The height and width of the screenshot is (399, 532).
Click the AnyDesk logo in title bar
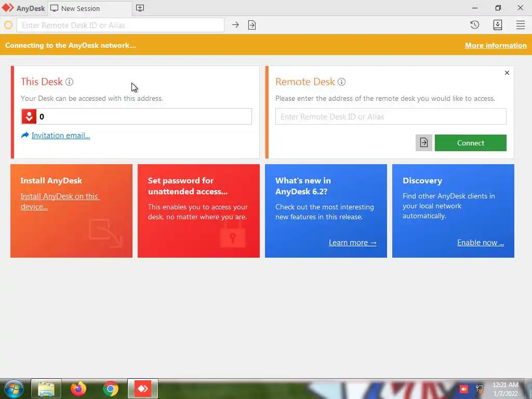tap(7, 8)
